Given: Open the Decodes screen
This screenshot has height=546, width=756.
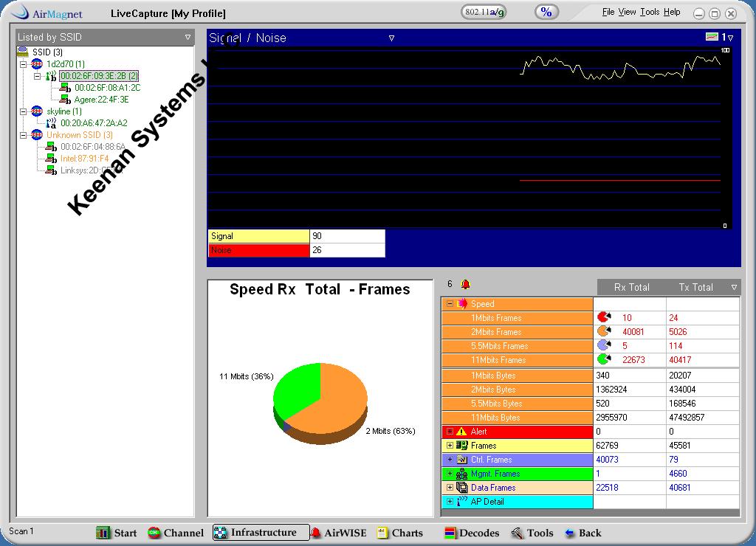Looking at the screenshot, I should pos(472,533).
